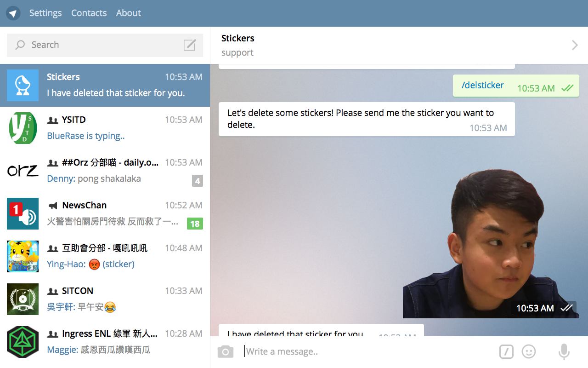Click the /delsticker command link
588x368 pixels.
pyautogui.click(x=483, y=85)
